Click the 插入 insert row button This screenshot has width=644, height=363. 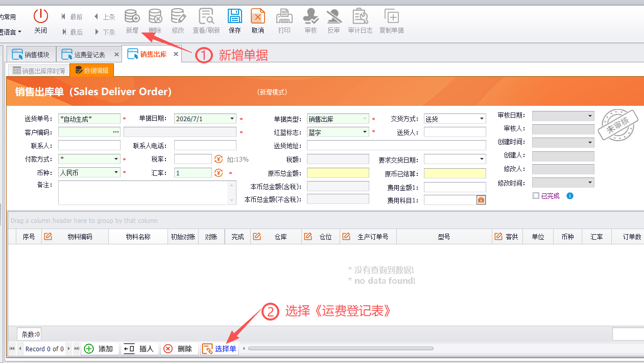click(x=139, y=349)
